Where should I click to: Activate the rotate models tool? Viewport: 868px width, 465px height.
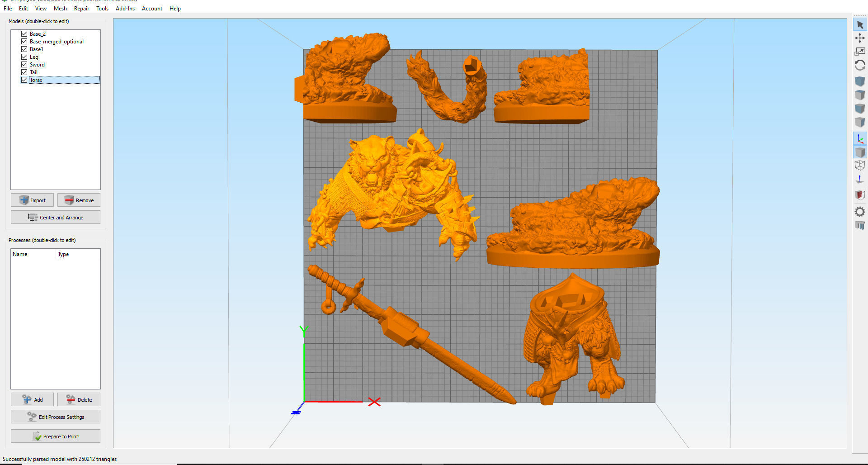pyautogui.click(x=860, y=65)
